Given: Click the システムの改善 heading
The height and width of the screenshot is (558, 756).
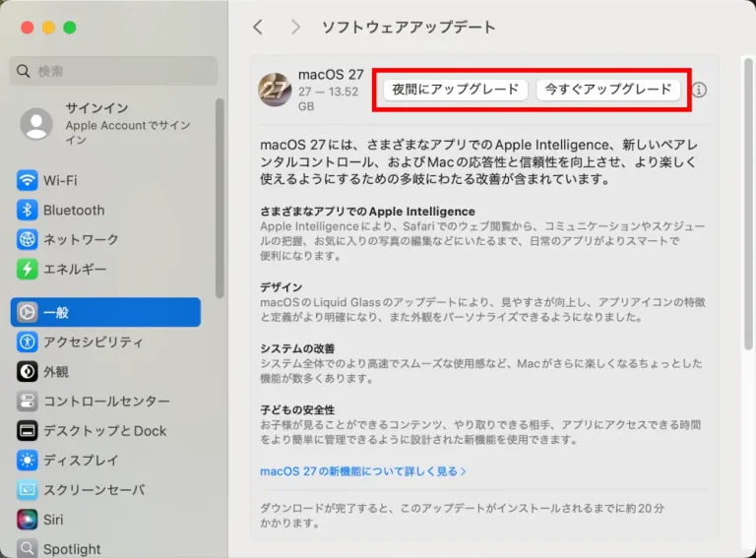Looking at the screenshot, I should point(297,348).
